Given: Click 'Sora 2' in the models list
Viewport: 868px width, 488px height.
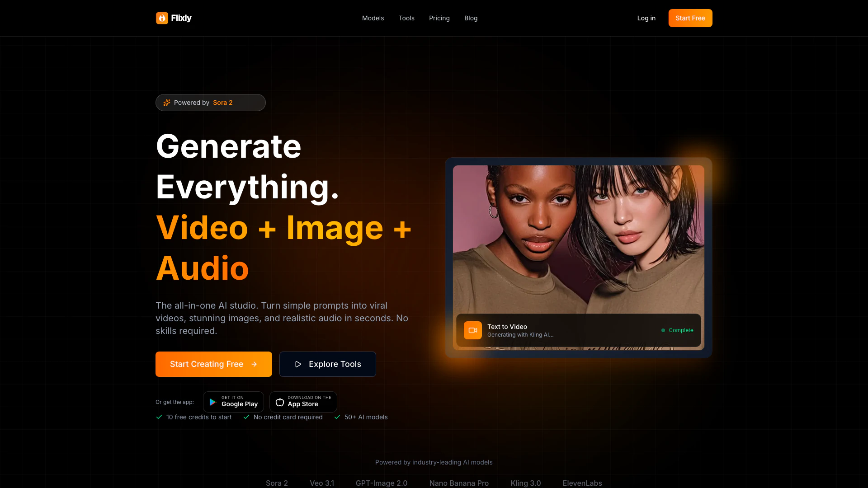Looking at the screenshot, I should (x=277, y=483).
